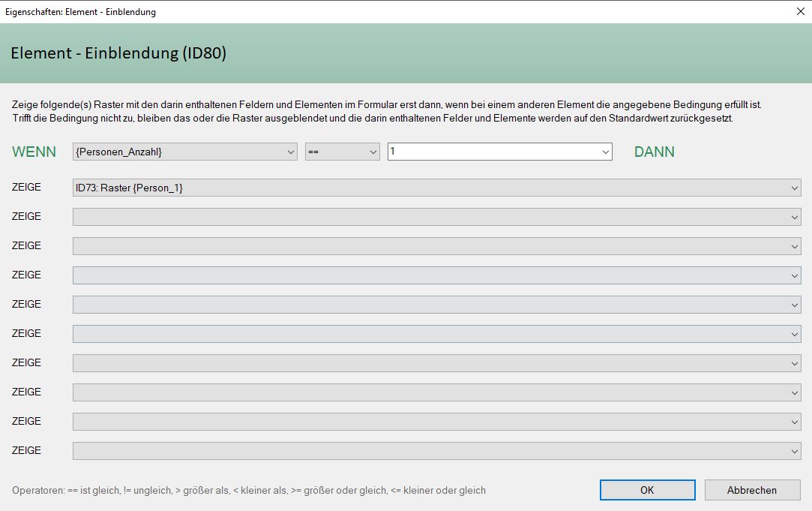Confirm the dialog with the OK button
The width and height of the screenshot is (812, 511).
click(x=647, y=490)
